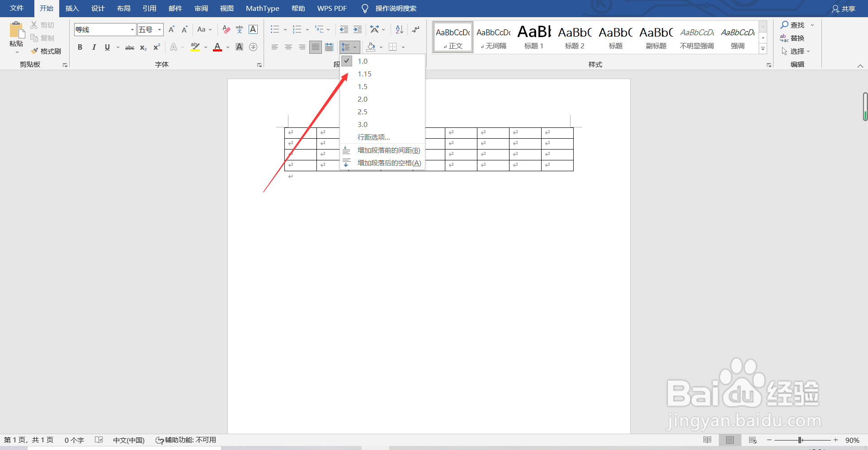Expand the styles gallery more button
The height and width of the screenshot is (450, 868).
coord(763,49)
